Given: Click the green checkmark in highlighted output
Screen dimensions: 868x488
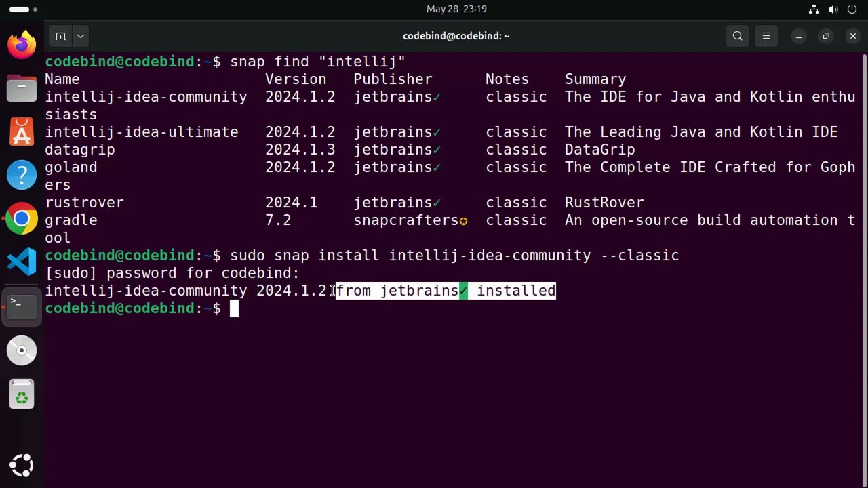Looking at the screenshot, I should (x=463, y=291).
